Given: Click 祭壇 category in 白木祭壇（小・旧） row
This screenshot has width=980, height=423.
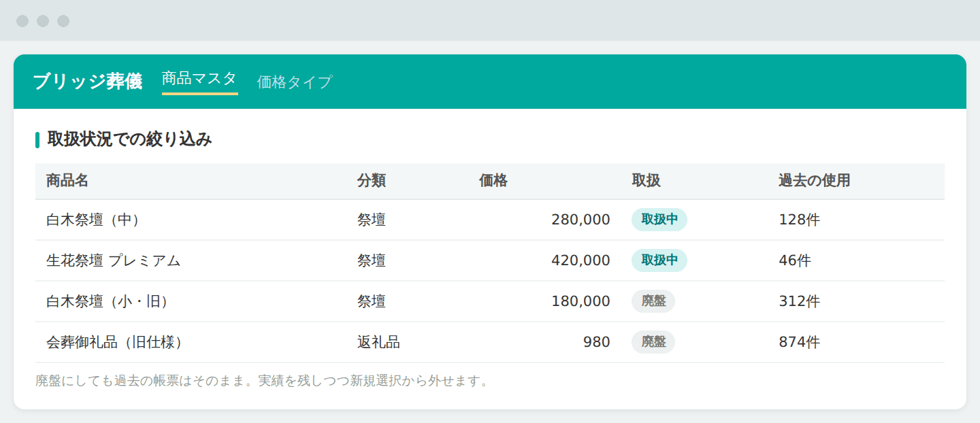Looking at the screenshot, I should 372,301.
